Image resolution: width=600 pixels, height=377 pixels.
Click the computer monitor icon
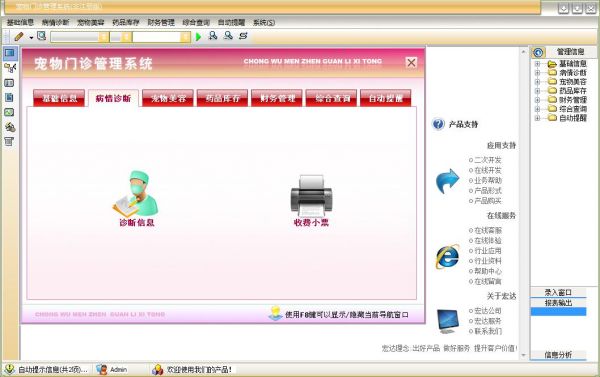tap(448, 321)
